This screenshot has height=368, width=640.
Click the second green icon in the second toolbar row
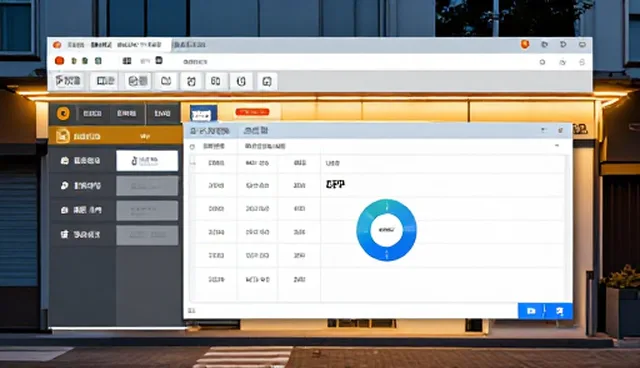pyautogui.click(x=85, y=61)
